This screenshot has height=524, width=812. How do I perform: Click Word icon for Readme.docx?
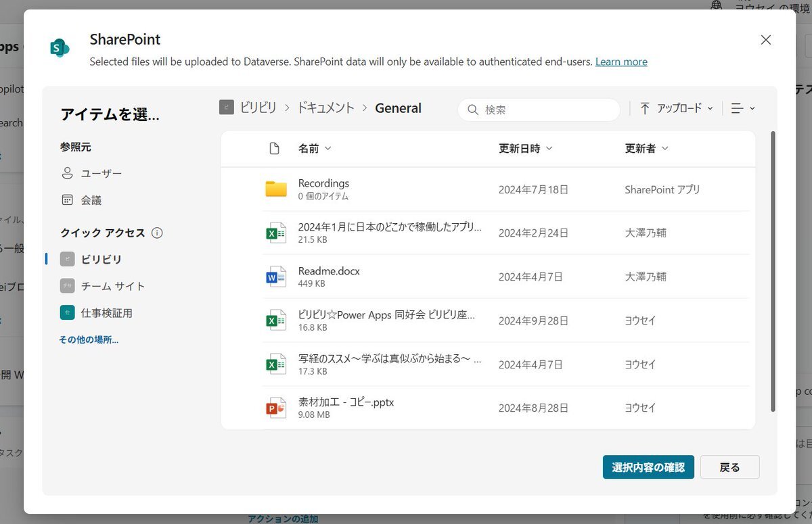point(276,277)
